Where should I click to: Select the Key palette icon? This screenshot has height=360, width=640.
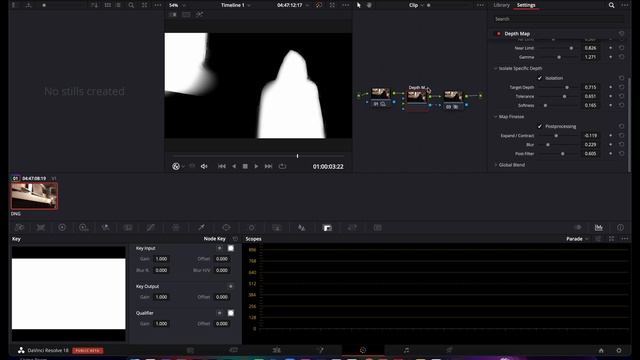[x=327, y=227]
